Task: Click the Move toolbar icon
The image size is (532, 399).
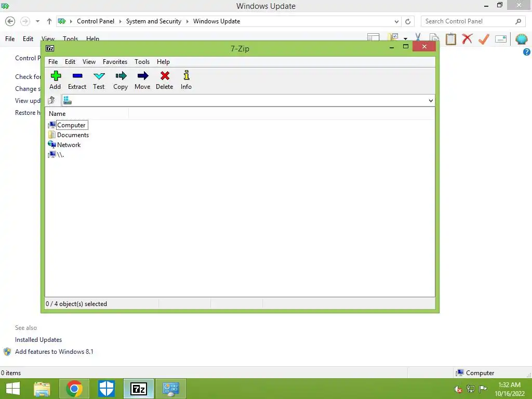Action: 142,80
